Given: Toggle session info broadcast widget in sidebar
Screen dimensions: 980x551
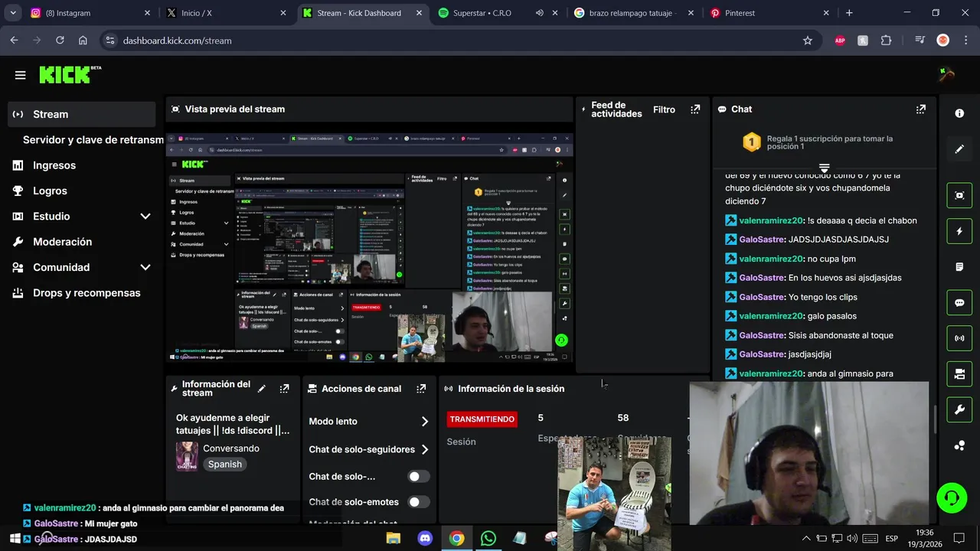Looking at the screenshot, I should tap(959, 338).
